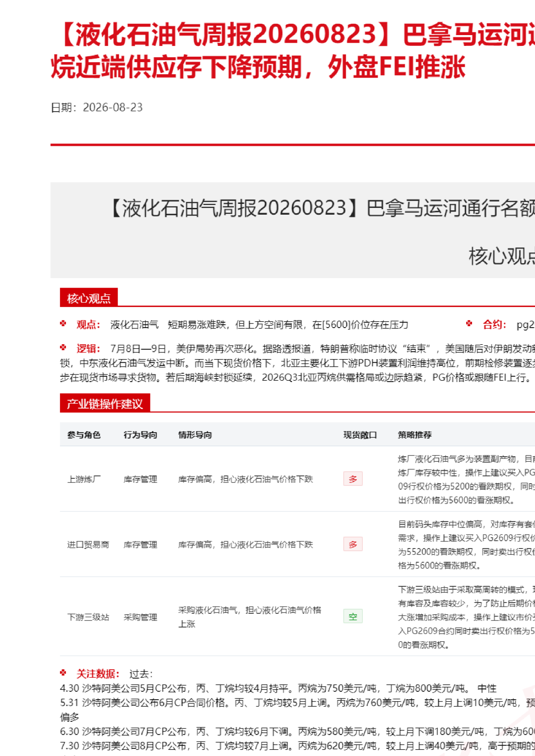Click the 逻辑: red label
This screenshot has width=535, height=756.
[x=88, y=348]
